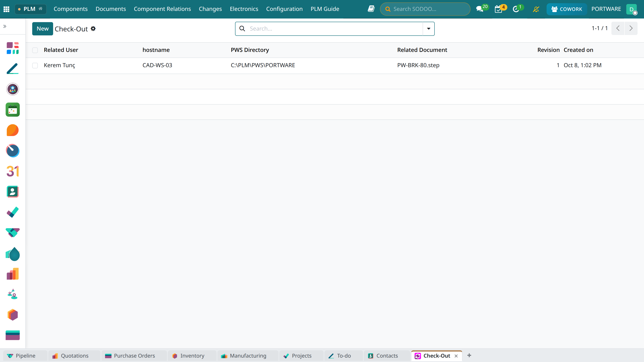Screen dimensions: 644x362
Task: Expand the collapsed sidebar with double chevron
Action: click(x=5, y=26)
